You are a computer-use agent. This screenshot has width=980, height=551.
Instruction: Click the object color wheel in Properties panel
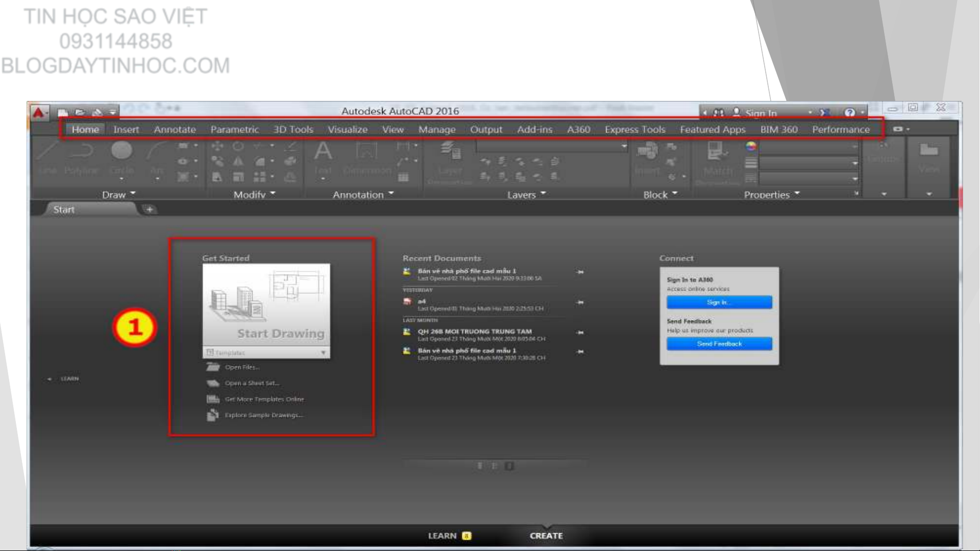point(751,147)
